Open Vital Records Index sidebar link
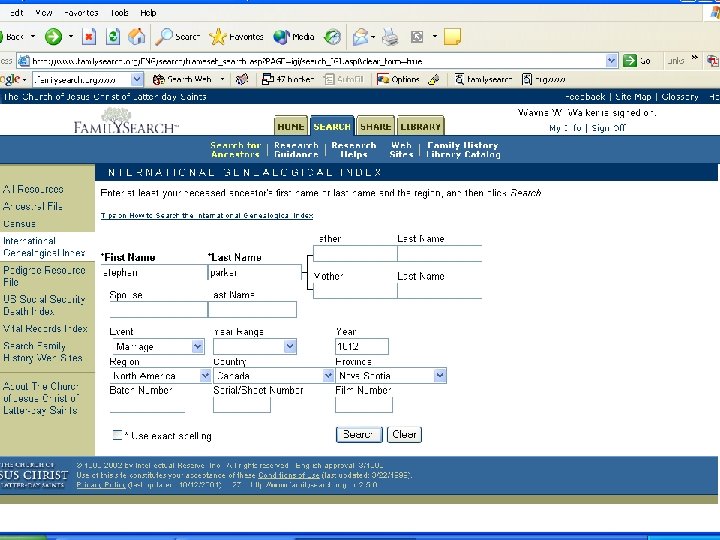Viewport: 720px width, 540px height. pos(45,328)
